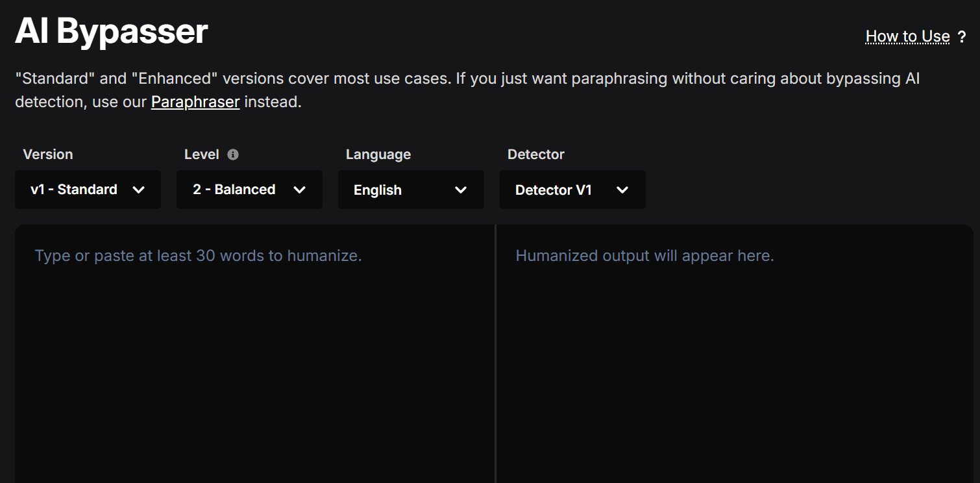This screenshot has height=483, width=980.
Task: Click the "AI Bypasser" page heading
Action: pos(111,31)
